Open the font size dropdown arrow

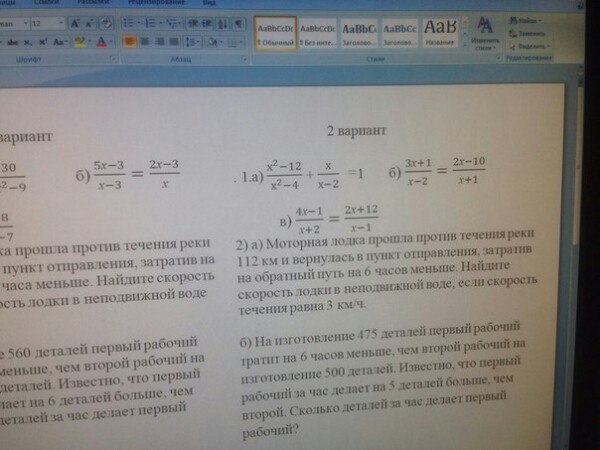[x=60, y=24]
